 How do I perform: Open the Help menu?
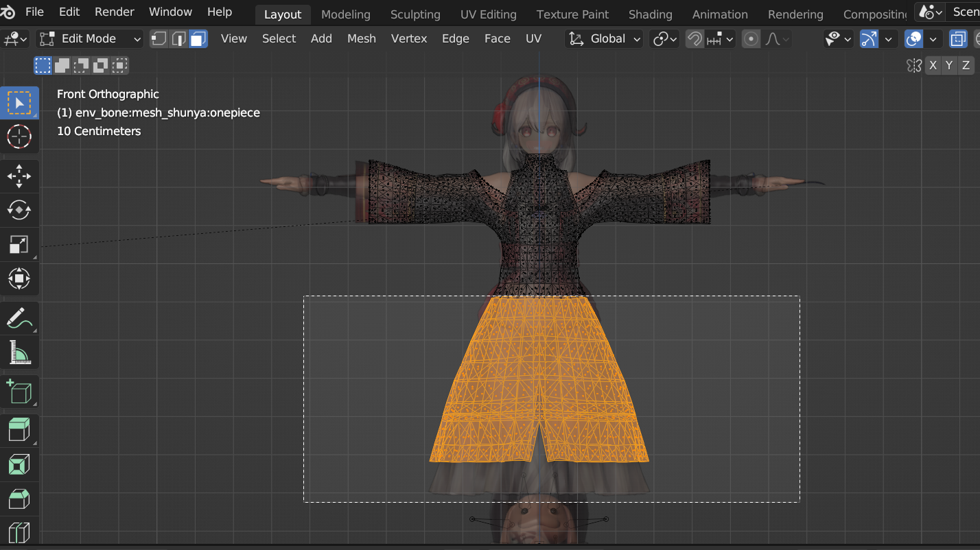coord(220,12)
